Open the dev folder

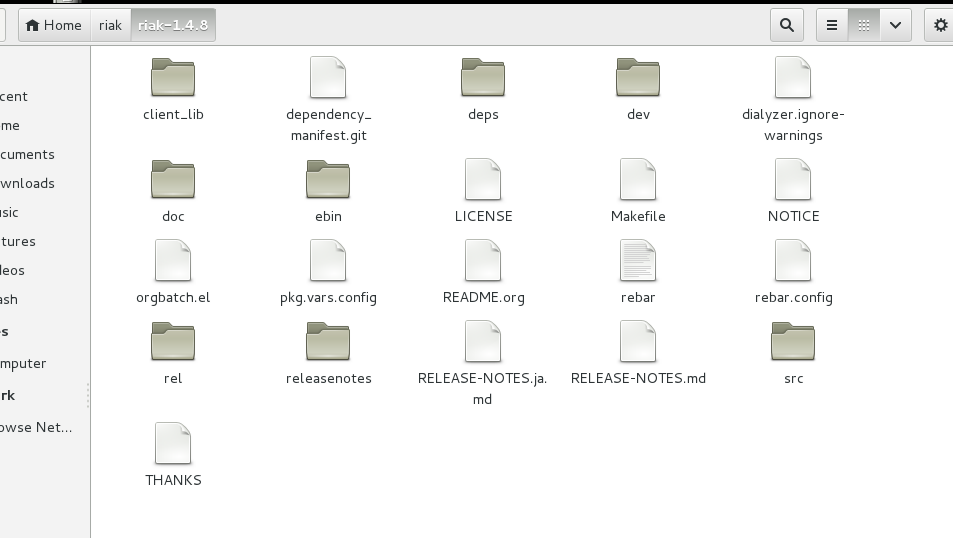(x=638, y=77)
